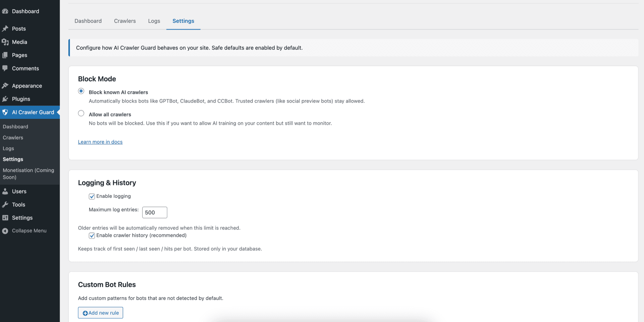Disable the Enable logging checkbox
Viewport: 644px width, 322px height.
click(92, 196)
